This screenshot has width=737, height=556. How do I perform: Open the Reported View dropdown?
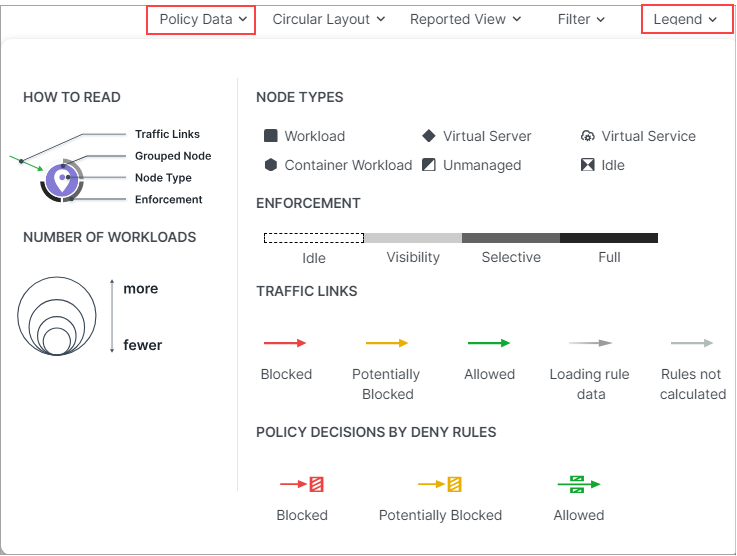click(465, 19)
